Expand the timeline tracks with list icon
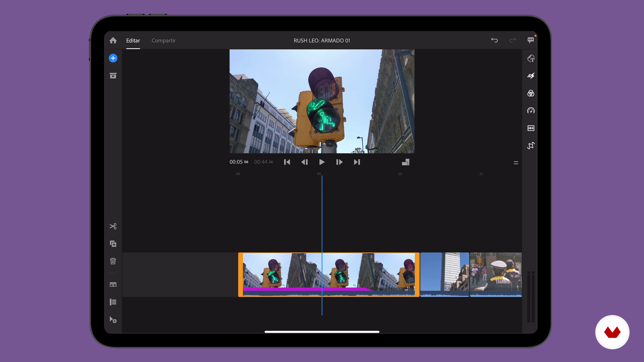This screenshot has width=644, height=362. [x=113, y=302]
